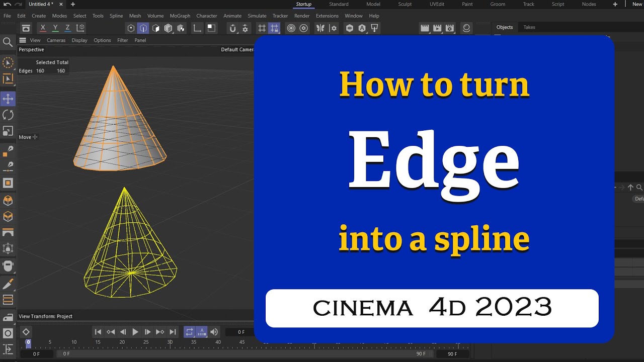Activate the Rotate tool
644x362 pixels.
8,115
